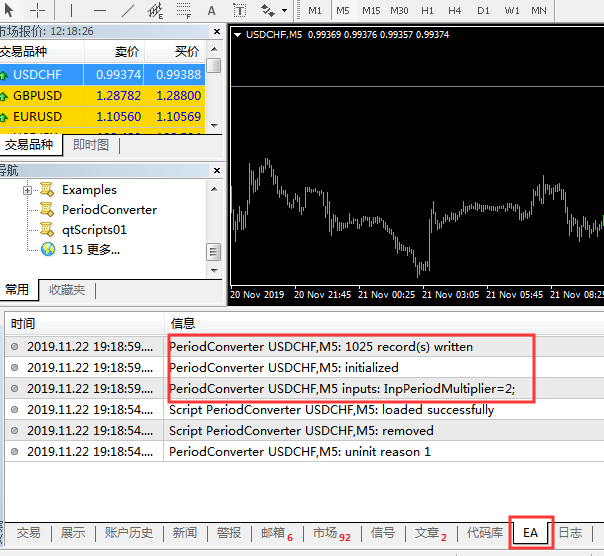
Task: Select log row 'InpPeriodMultiplier=2;'
Action: pyautogui.click(x=304, y=388)
